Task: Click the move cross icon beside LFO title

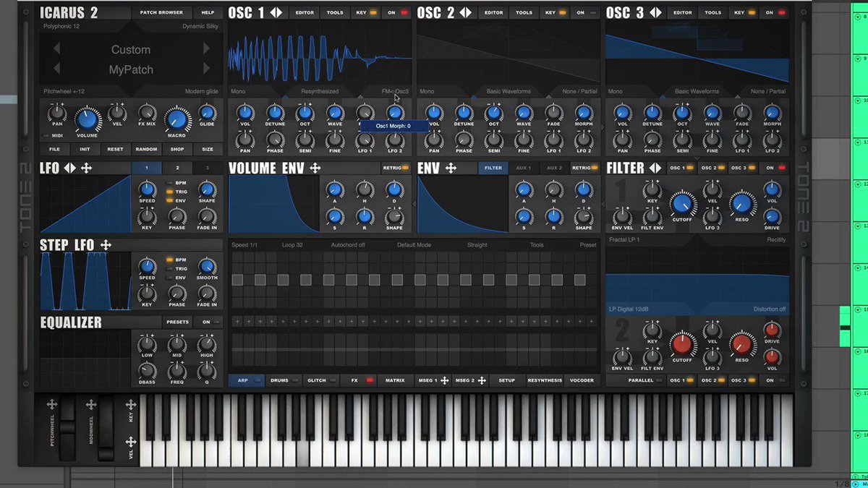Action: pos(86,168)
